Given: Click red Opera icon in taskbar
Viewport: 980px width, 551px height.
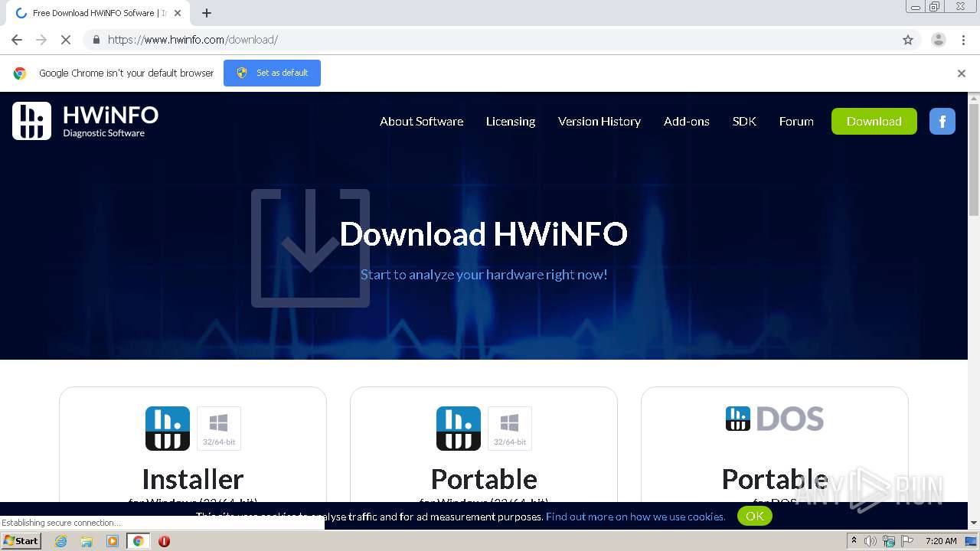Looking at the screenshot, I should pos(164,541).
